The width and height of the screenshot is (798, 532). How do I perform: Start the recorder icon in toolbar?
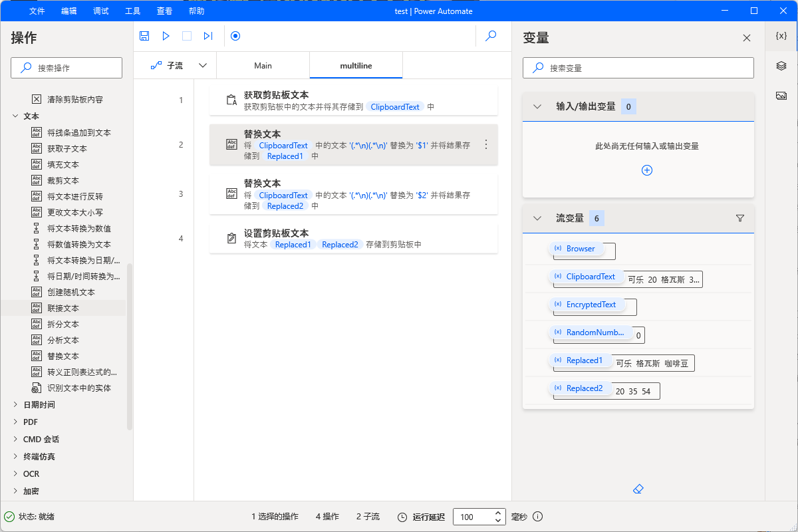tap(235, 36)
